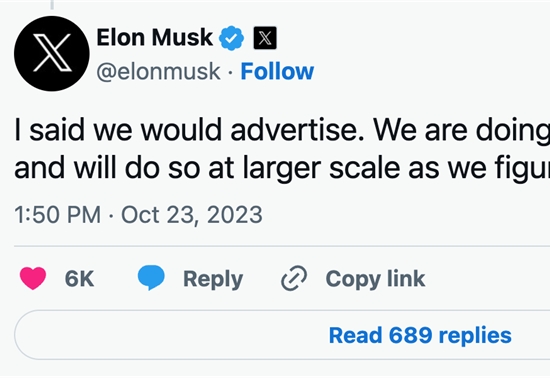Click the blue verified checkmark badge
The width and height of the screenshot is (550, 378).
(x=231, y=38)
